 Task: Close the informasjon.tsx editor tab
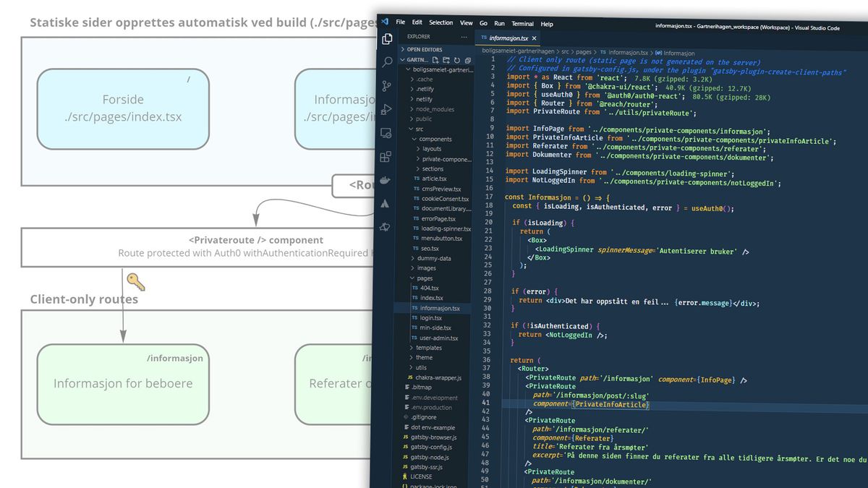536,38
